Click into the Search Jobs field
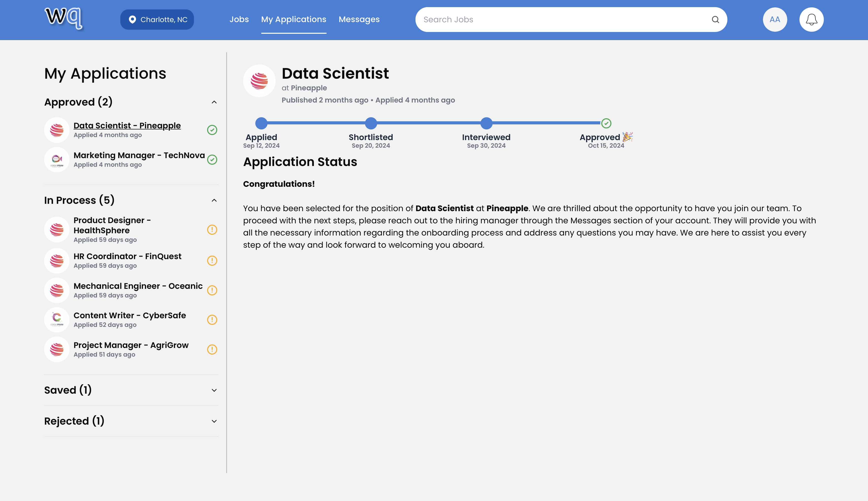 coord(564,20)
